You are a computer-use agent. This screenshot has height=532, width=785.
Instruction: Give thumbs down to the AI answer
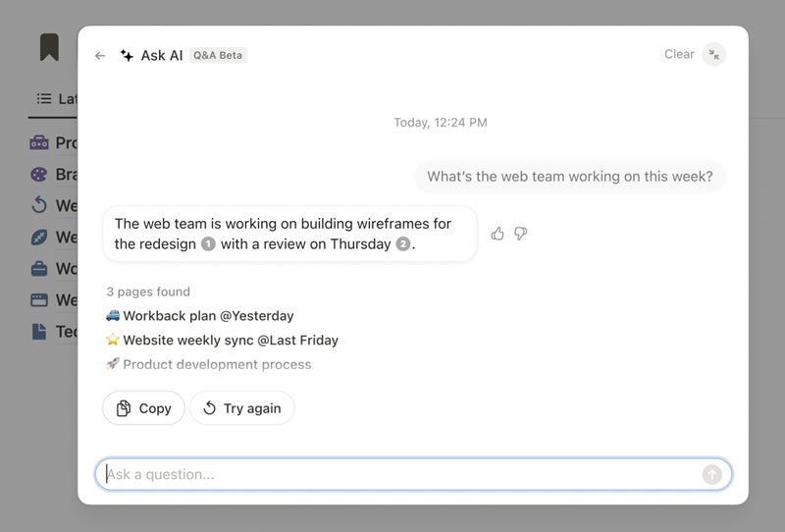521,234
